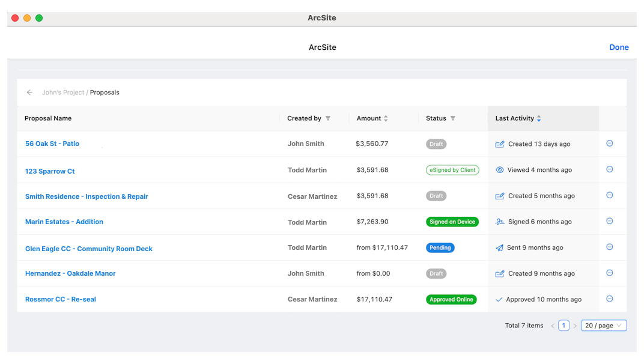The width and height of the screenshot is (644, 364).
Task: Click the Created by column header label
Action: pos(304,118)
